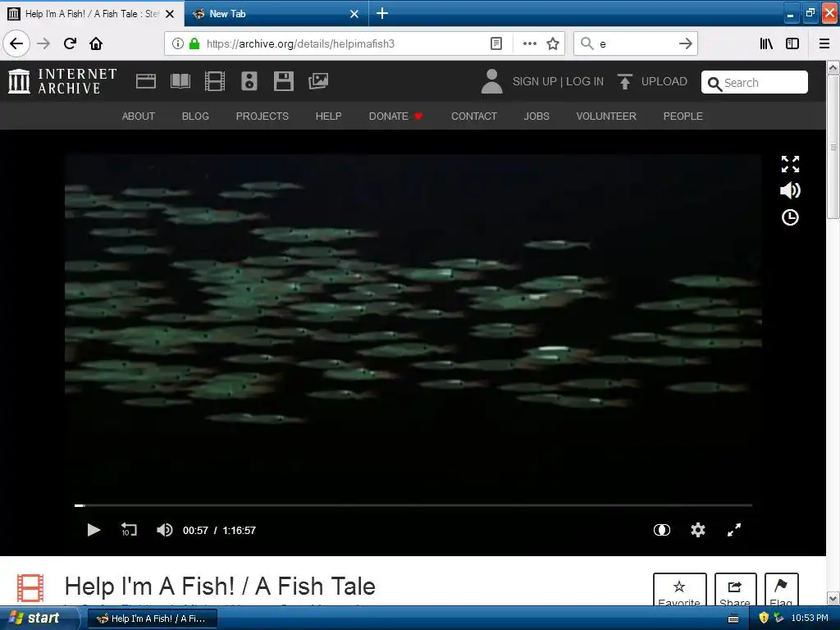Open the Internet Archive images icon
This screenshot has width=840, height=630.
tap(317, 81)
